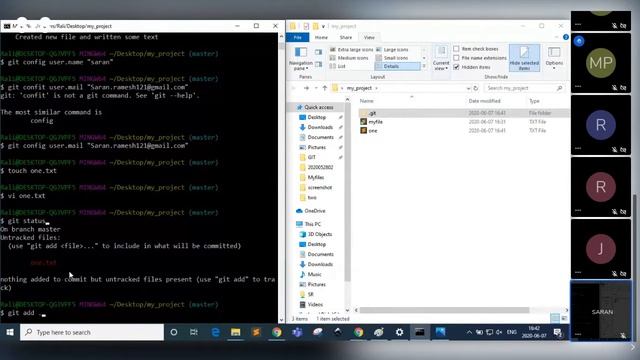The image size is (640, 360).
Task: Open Videos under This PC
Action: pos(315,304)
